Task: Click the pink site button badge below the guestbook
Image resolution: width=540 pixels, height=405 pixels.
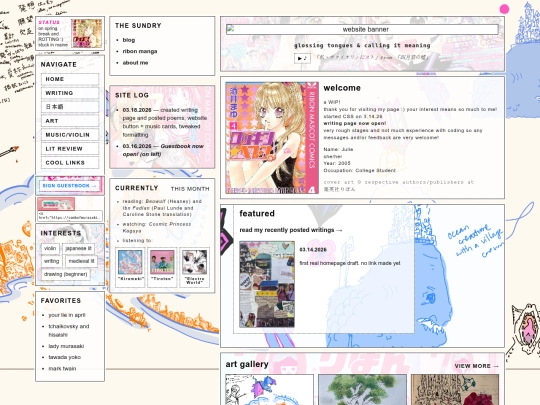Action: coord(56,204)
